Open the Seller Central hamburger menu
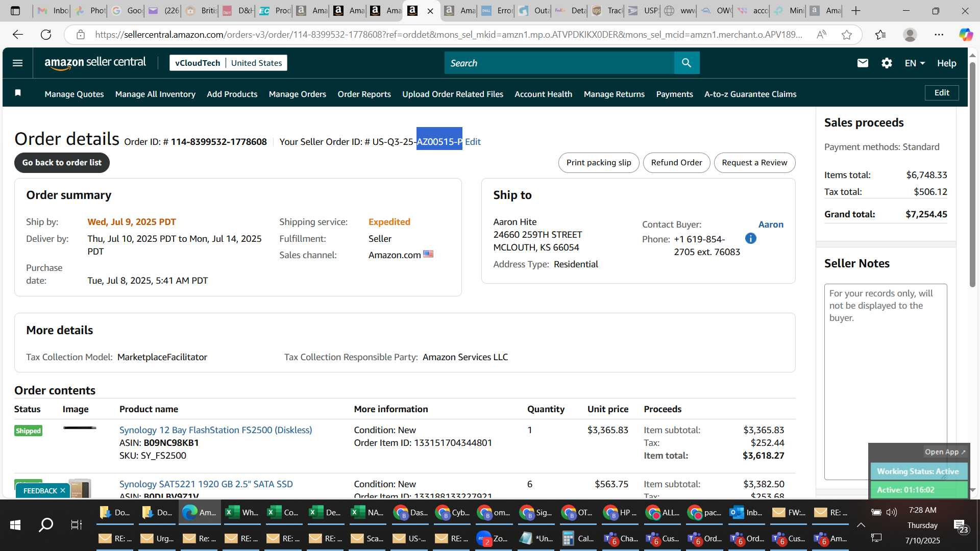Viewport: 980px width, 551px height. (x=18, y=63)
